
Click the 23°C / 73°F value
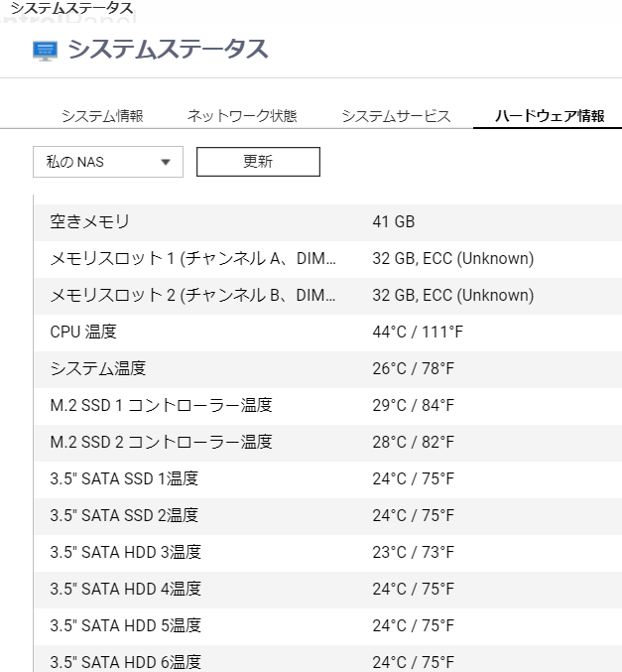[413, 552]
